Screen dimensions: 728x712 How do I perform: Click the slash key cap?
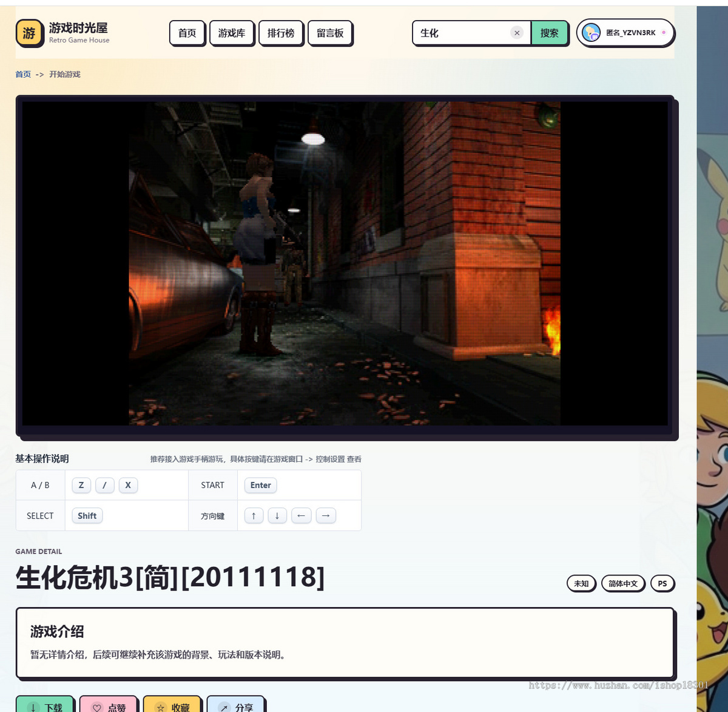tap(104, 485)
